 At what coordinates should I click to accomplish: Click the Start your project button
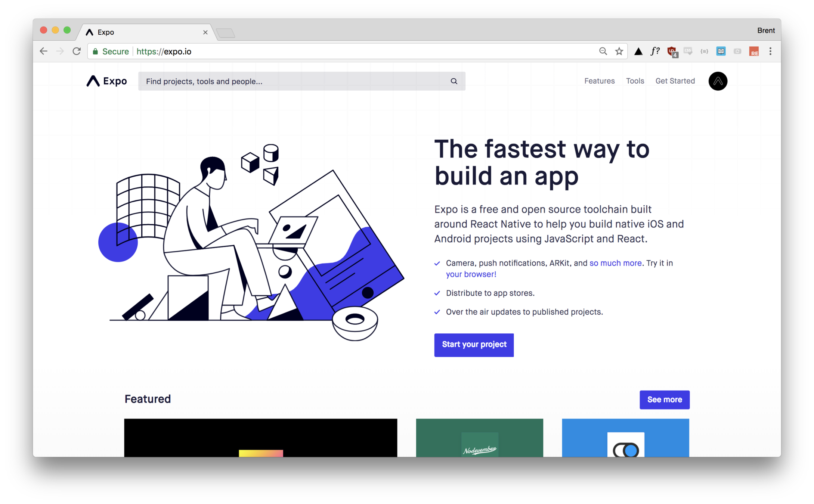(473, 344)
